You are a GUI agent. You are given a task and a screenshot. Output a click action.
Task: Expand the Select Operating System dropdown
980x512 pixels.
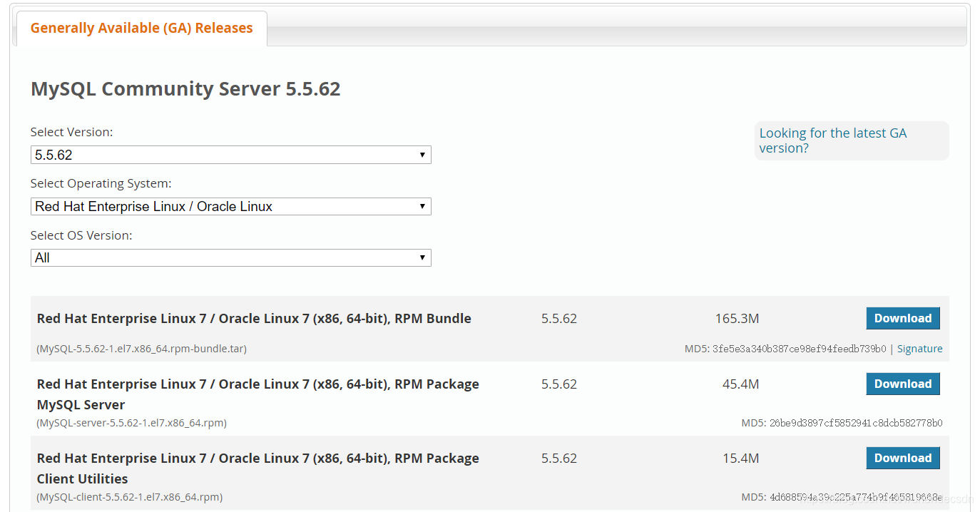[231, 206]
